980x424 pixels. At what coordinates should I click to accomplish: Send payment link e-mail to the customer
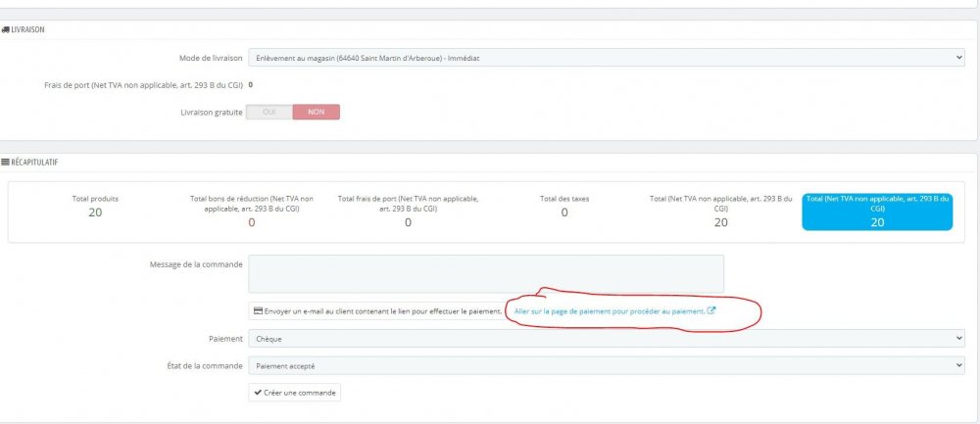click(377, 310)
